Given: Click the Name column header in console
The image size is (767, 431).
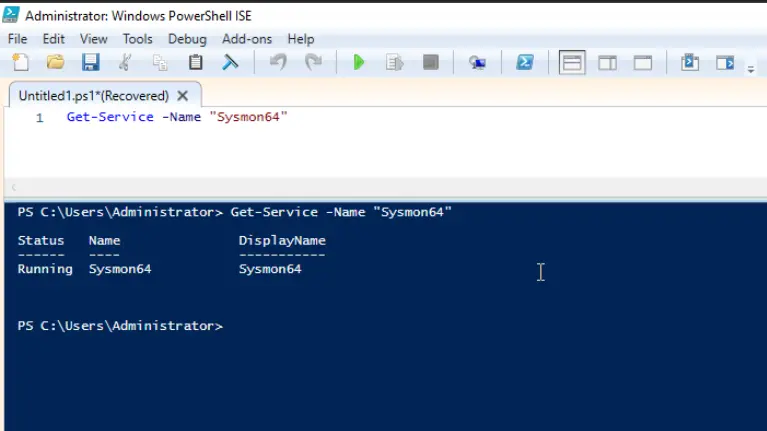Looking at the screenshot, I should pos(104,241).
